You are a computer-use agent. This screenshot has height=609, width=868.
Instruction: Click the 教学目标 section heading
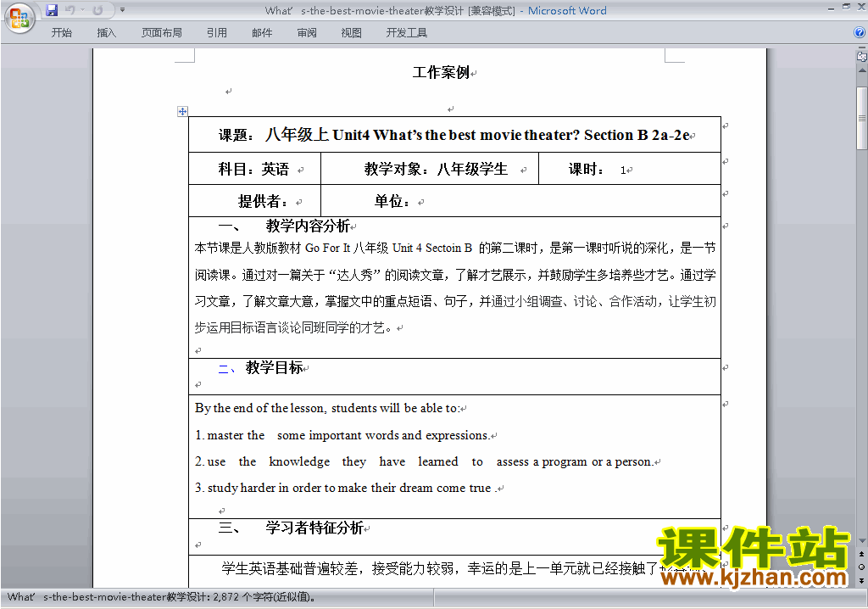click(x=275, y=367)
